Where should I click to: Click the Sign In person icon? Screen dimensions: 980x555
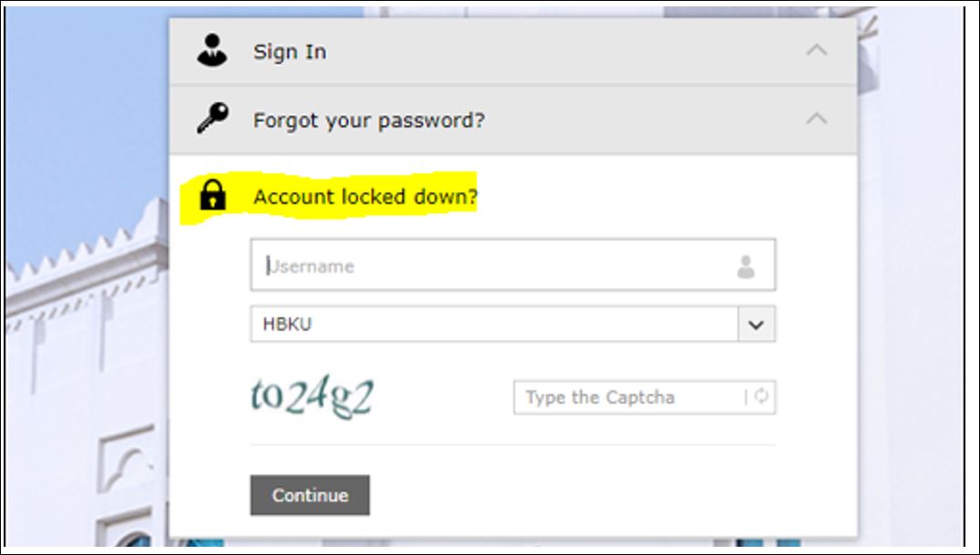212,50
